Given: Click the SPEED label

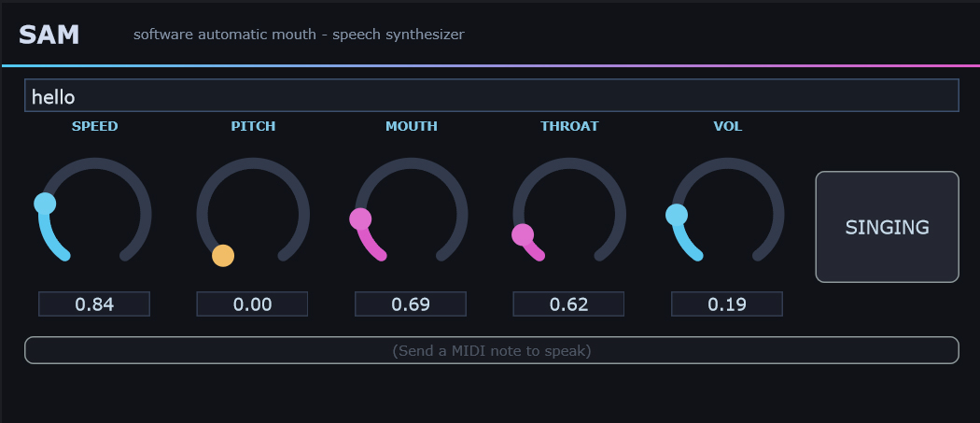Looking at the screenshot, I should pos(94,126).
